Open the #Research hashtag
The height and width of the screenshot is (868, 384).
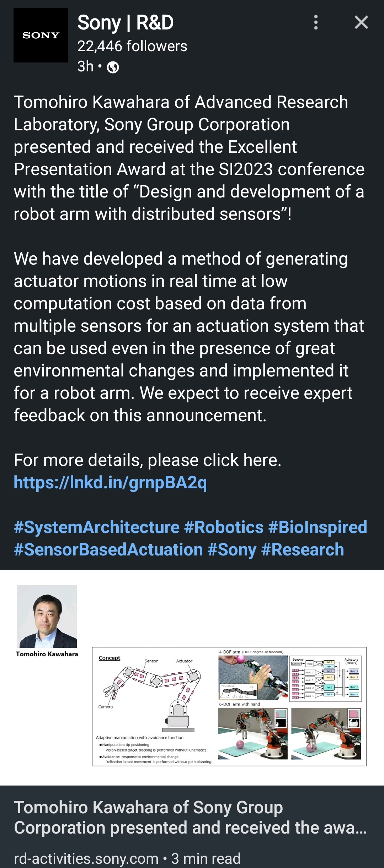pos(303,549)
